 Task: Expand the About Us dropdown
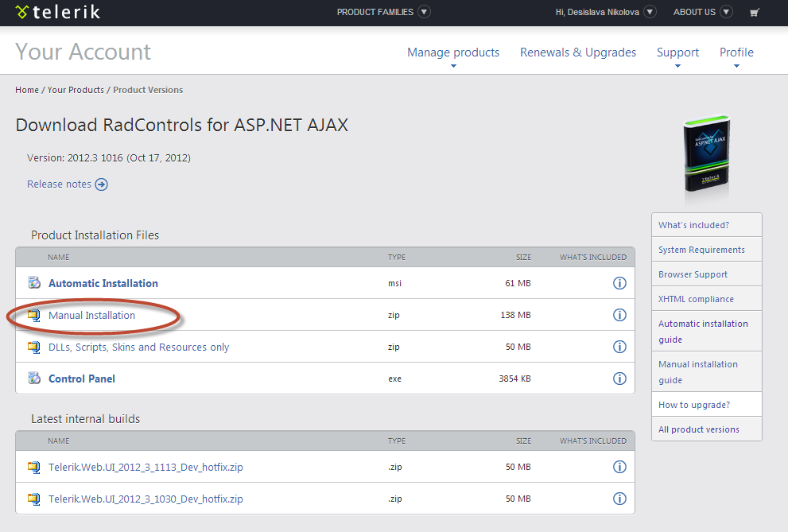[x=727, y=12]
